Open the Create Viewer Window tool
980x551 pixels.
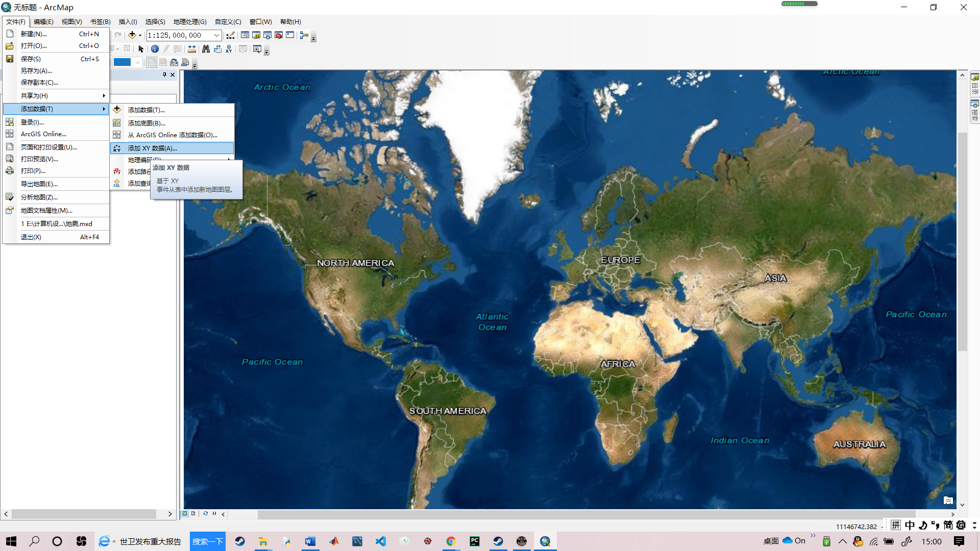point(257,49)
